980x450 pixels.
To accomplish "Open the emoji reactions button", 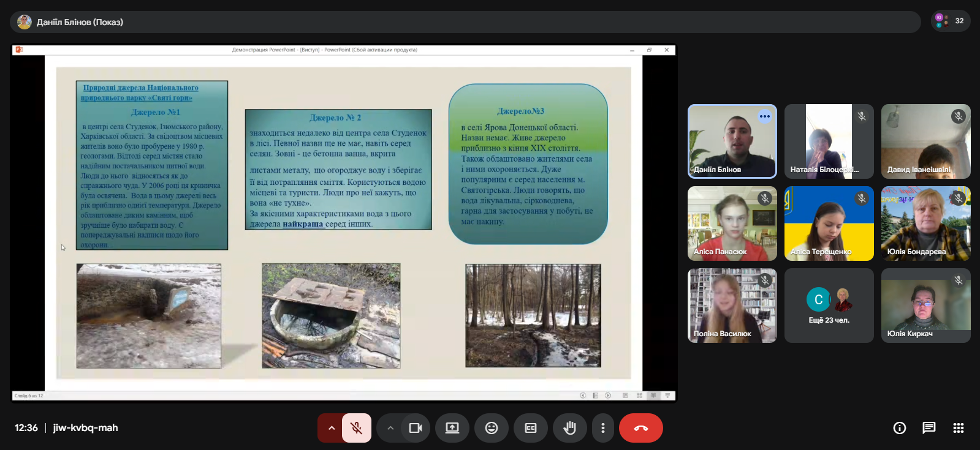I will [x=492, y=428].
